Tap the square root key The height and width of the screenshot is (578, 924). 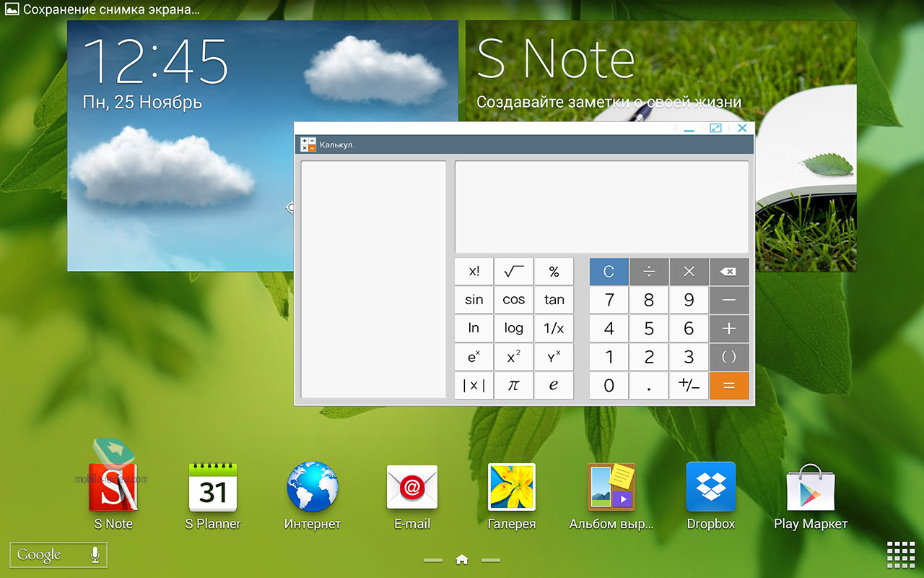click(514, 272)
